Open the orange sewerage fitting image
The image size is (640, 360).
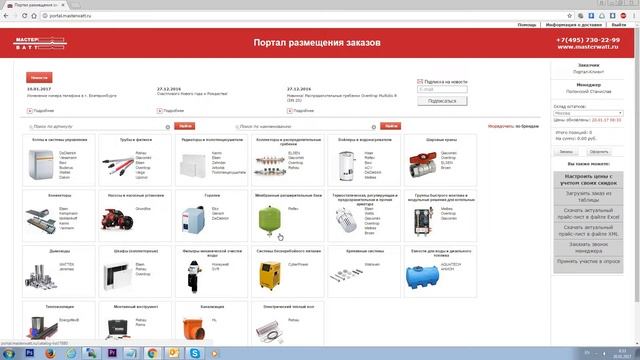point(194,329)
